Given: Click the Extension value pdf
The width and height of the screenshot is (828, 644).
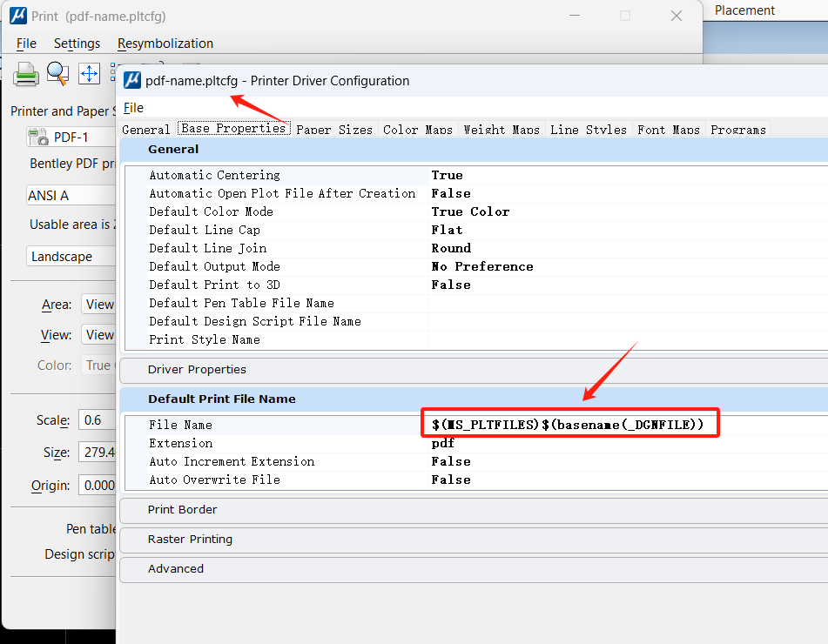Looking at the screenshot, I should (442, 443).
